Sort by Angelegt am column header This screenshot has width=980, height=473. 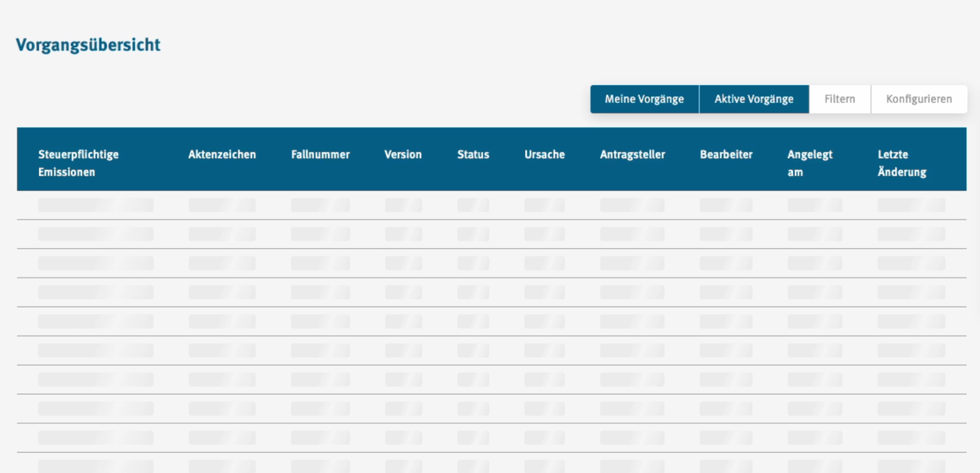[810, 163]
